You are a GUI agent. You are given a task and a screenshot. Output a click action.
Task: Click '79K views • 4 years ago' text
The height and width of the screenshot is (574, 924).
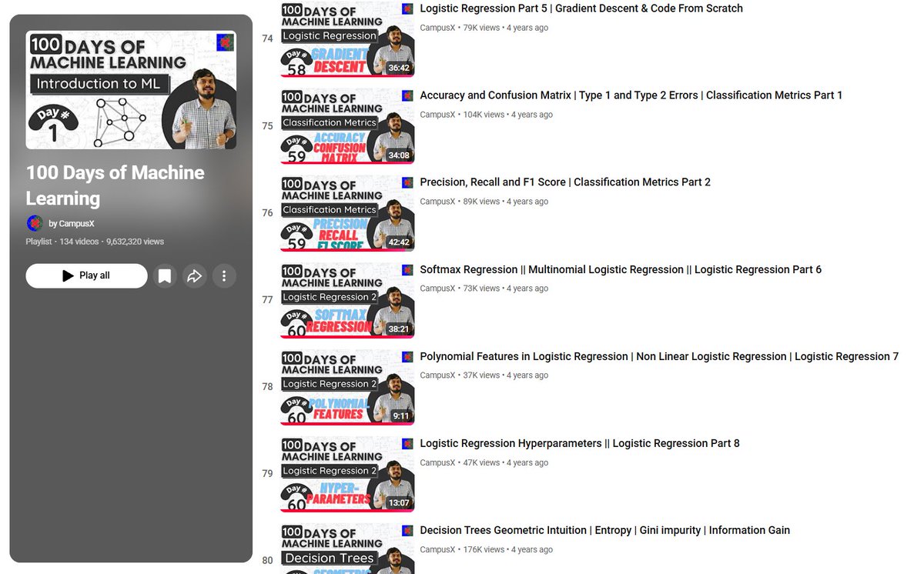pyautogui.click(x=506, y=28)
